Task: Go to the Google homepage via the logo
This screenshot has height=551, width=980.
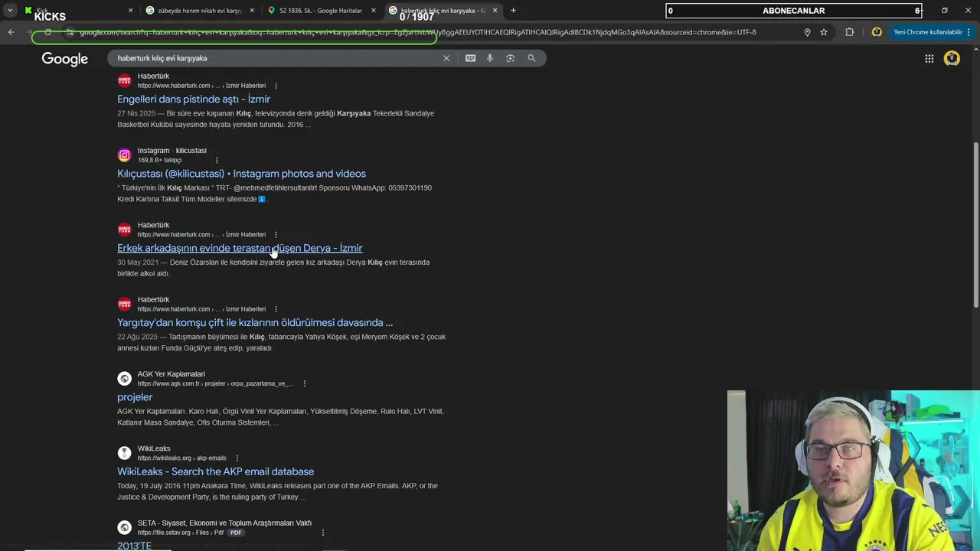Action: point(65,59)
